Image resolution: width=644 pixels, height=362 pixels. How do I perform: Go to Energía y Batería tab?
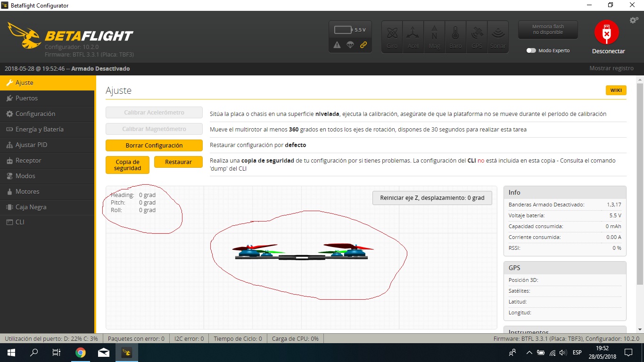pyautogui.click(x=47, y=129)
